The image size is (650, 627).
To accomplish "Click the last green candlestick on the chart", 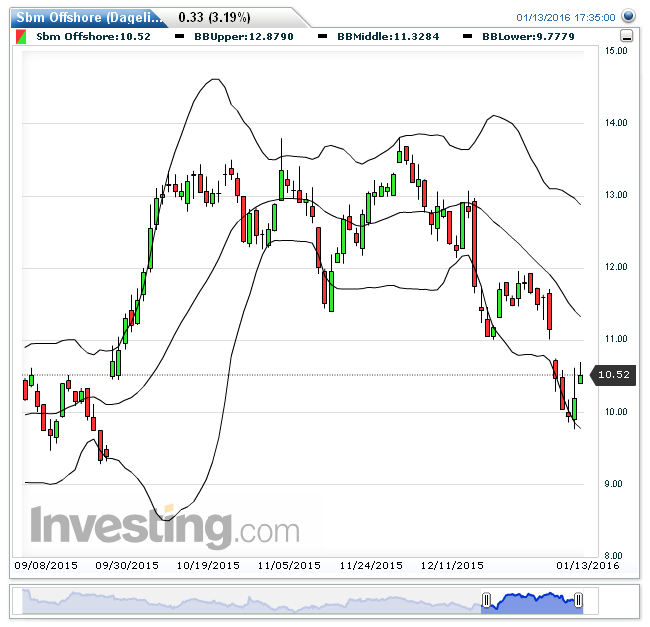I will point(580,378).
